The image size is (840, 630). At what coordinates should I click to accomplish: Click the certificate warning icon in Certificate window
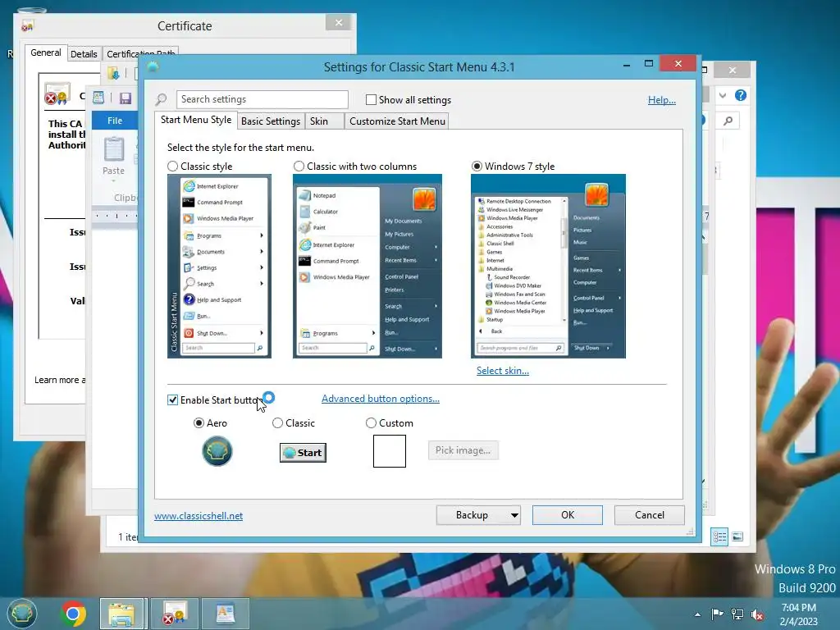(x=57, y=95)
